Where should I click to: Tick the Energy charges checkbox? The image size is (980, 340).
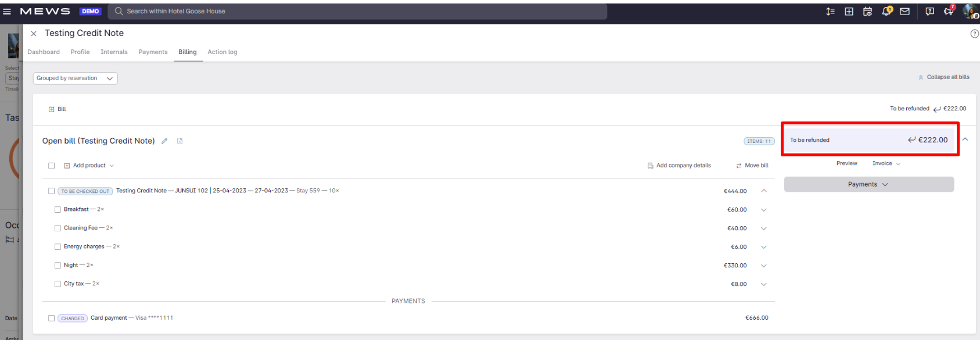point(58,247)
